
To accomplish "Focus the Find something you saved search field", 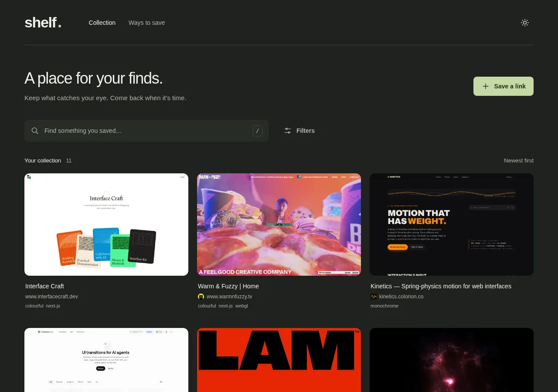I will click(x=146, y=131).
